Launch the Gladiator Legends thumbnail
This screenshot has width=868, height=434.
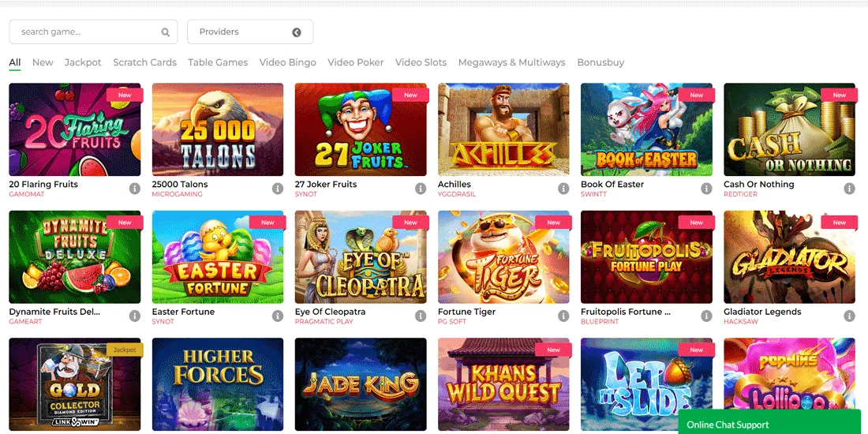pos(789,257)
